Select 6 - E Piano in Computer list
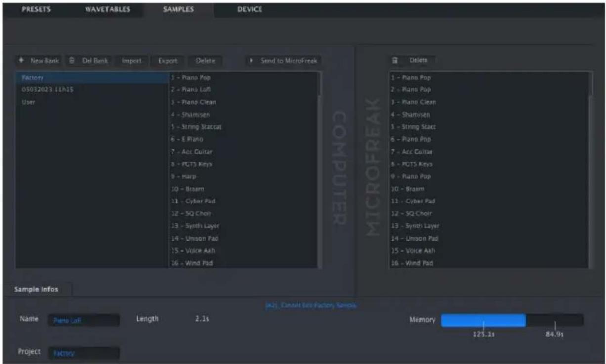This screenshot has width=606, height=364. pyautogui.click(x=243, y=139)
